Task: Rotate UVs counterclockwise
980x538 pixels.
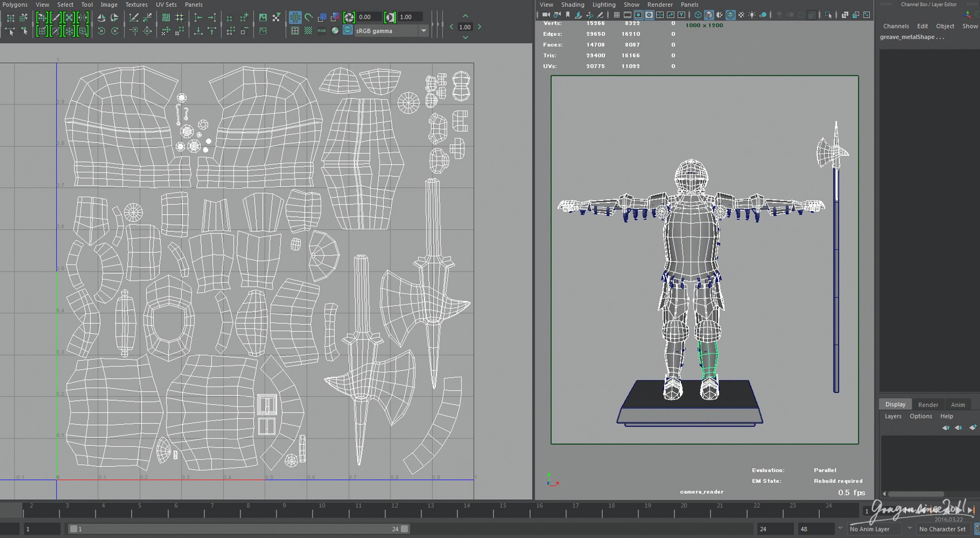Action: (x=101, y=31)
